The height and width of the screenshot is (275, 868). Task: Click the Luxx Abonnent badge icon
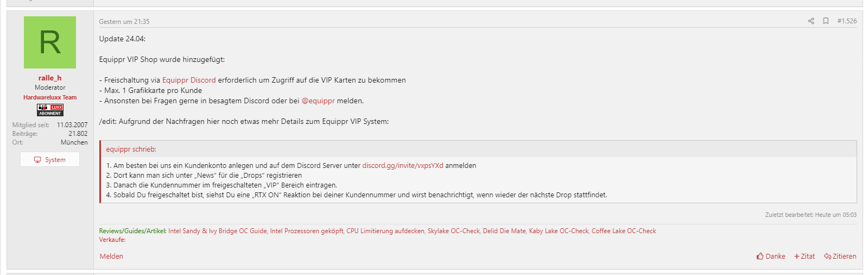pyautogui.click(x=50, y=110)
